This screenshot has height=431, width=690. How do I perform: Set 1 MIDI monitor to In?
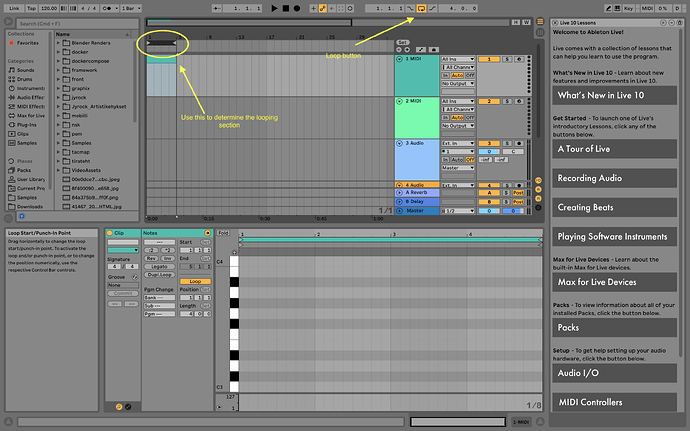tap(446, 75)
